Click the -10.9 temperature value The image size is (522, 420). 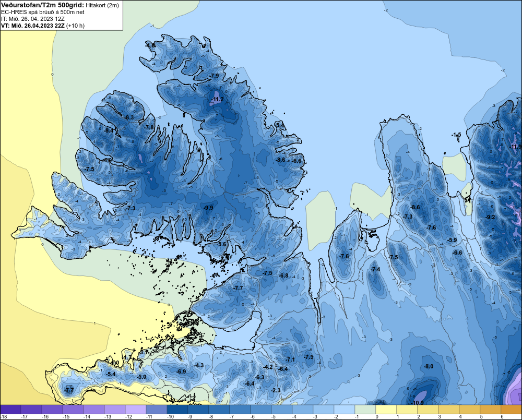pos(418,403)
